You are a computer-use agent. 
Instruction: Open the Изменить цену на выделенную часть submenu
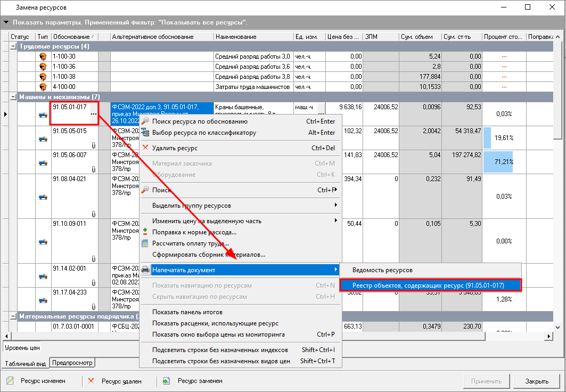(x=241, y=221)
